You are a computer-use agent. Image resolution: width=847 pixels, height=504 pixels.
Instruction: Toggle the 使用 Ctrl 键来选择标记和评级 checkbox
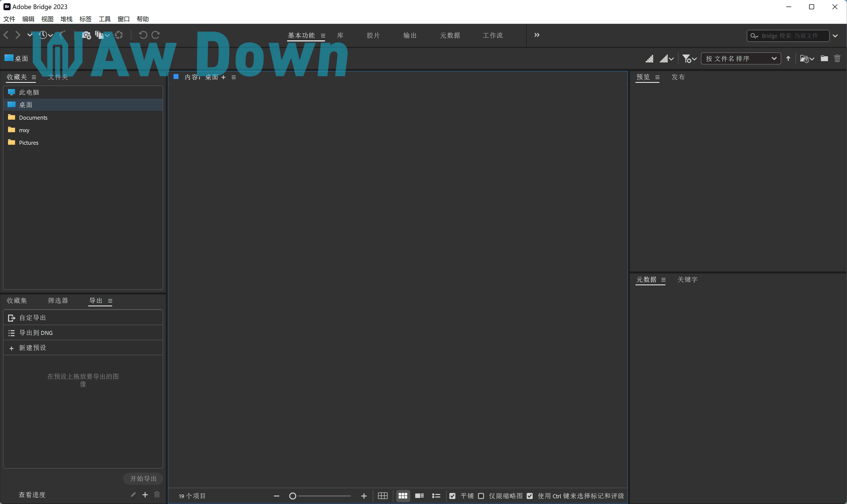[530, 496]
